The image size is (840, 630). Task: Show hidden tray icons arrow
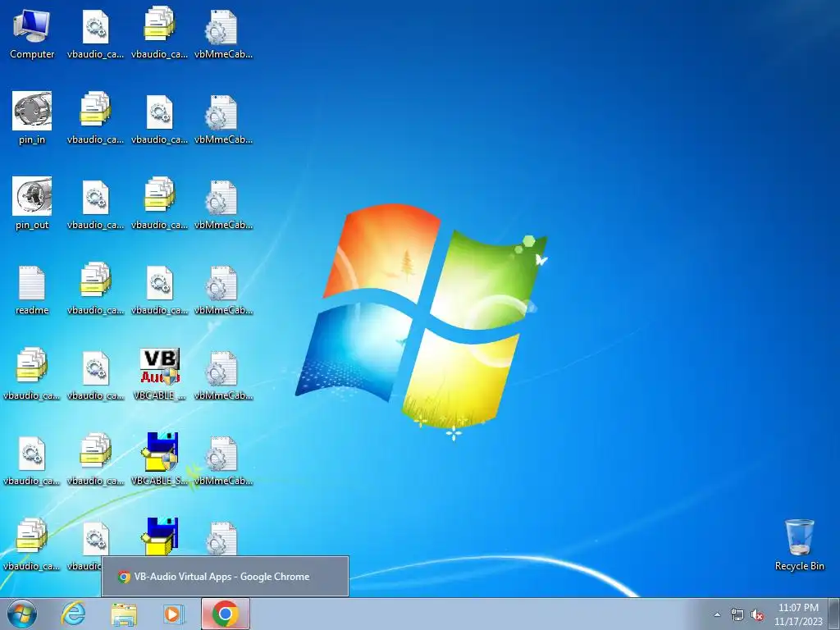tap(717, 614)
